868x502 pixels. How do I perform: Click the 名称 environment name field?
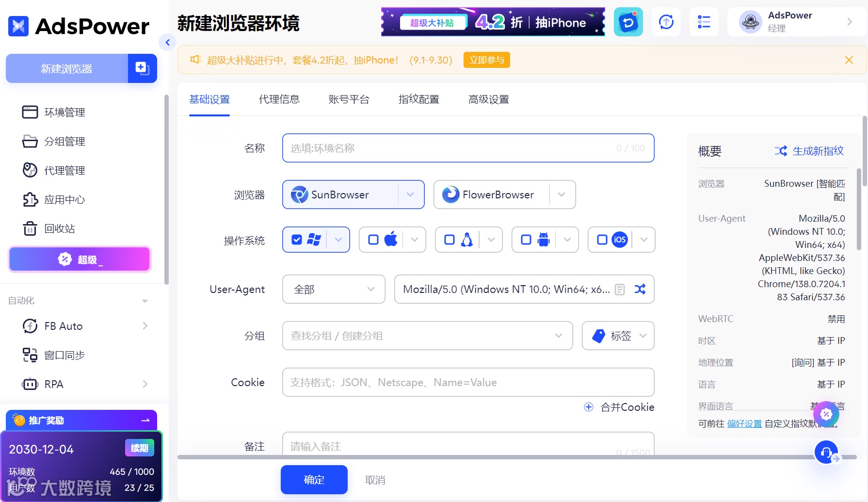(x=468, y=148)
